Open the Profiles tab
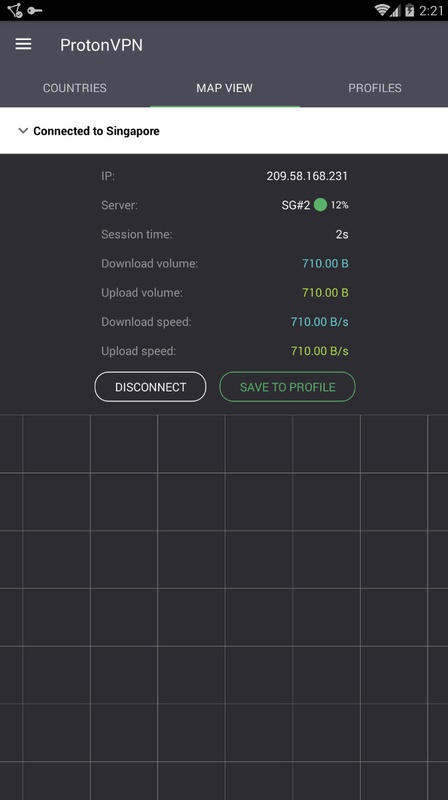The height and width of the screenshot is (800, 448). [375, 88]
